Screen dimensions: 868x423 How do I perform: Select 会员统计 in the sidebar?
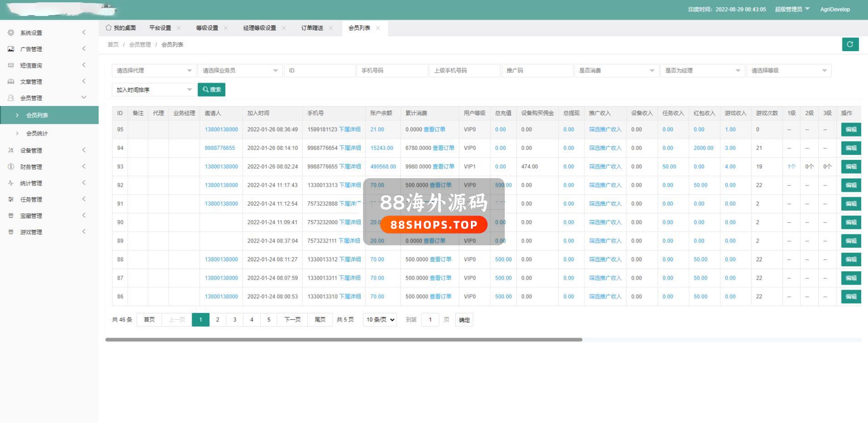[x=37, y=133]
